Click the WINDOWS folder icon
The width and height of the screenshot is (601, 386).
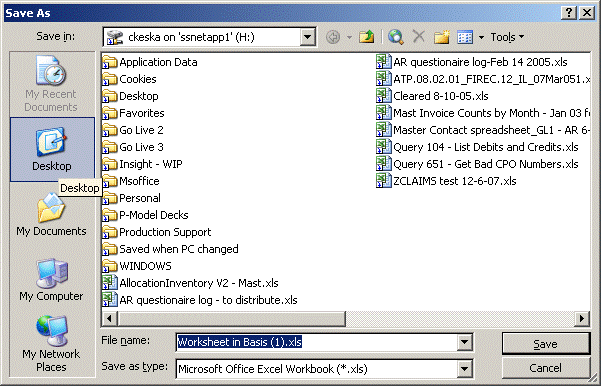pos(110,266)
